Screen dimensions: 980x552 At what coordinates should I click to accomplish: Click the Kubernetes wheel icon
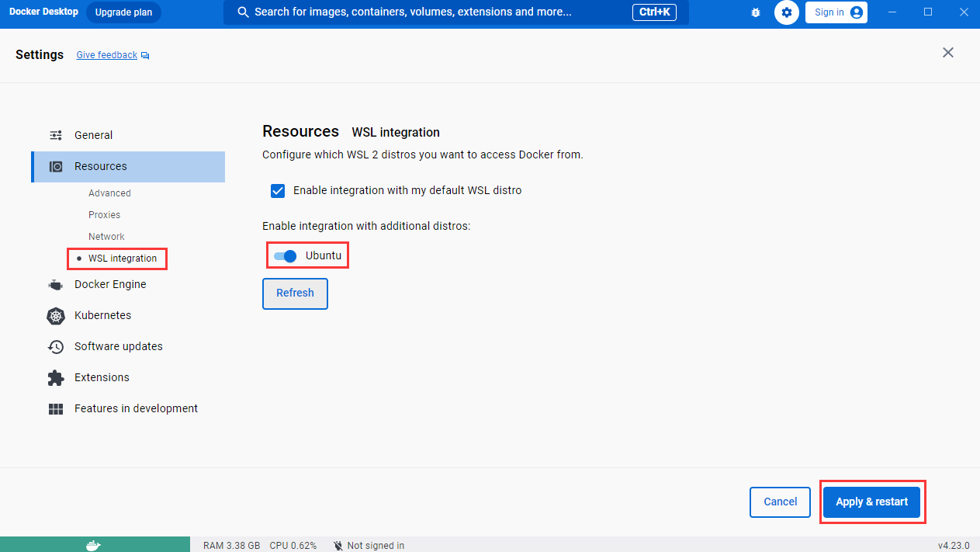[x=56, y=315]
